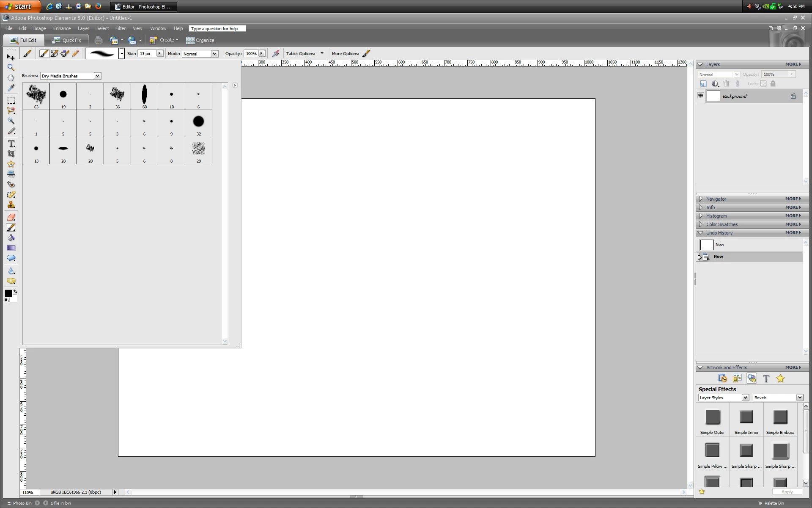Select the Eyedropper tool
Image resolution: width=812 pixels, height=508 pixels.
[11, 88]
